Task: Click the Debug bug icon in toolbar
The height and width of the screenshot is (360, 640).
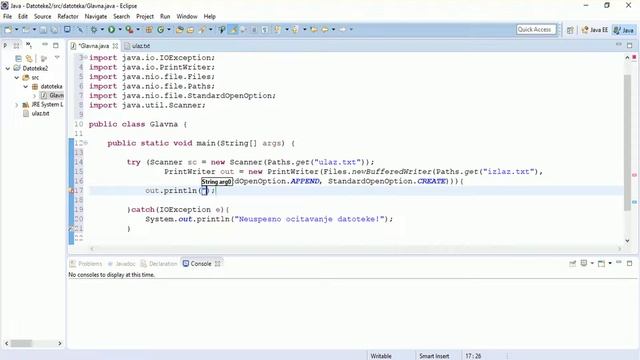Action: click(93, 29)
